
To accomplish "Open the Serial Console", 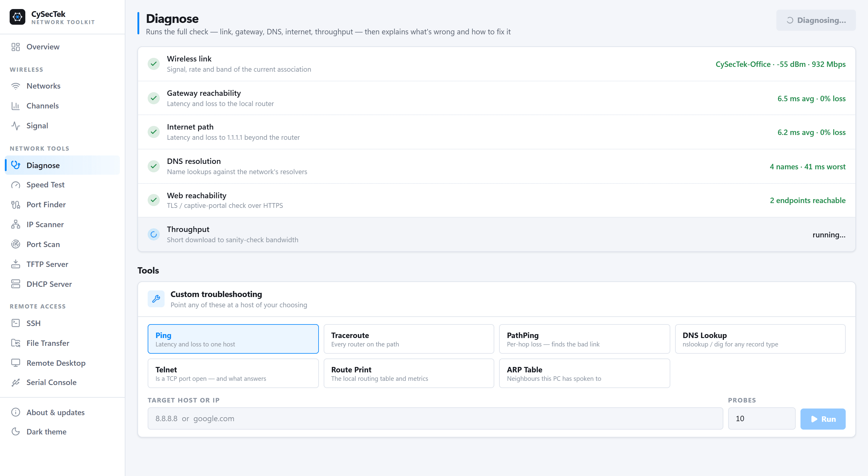I will coord(62,382).
